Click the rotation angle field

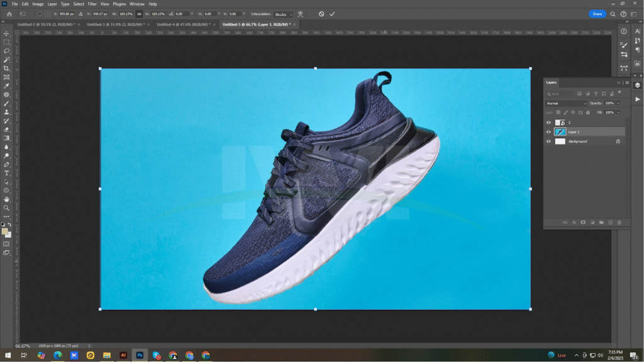click(182, 14)
